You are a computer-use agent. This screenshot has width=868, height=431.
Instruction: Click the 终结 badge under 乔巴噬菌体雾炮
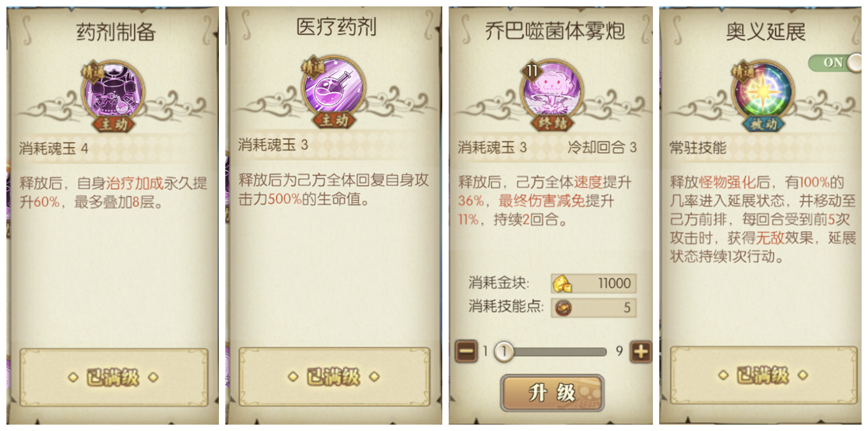click(x=550, y=124)
